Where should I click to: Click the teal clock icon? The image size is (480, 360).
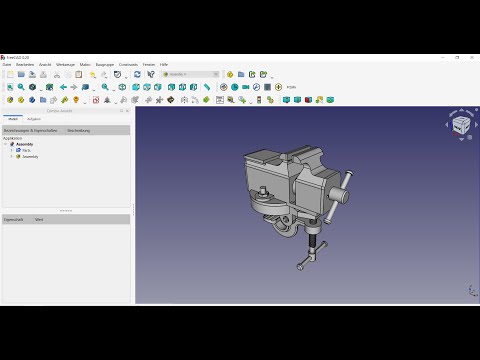pos(235,87)
